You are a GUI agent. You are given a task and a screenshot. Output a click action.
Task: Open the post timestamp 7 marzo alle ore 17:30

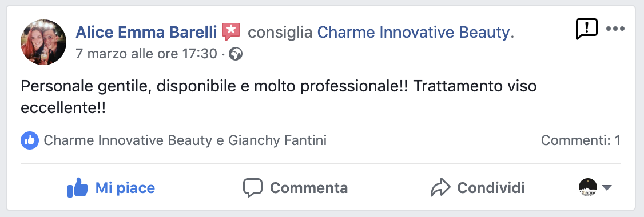146,54
